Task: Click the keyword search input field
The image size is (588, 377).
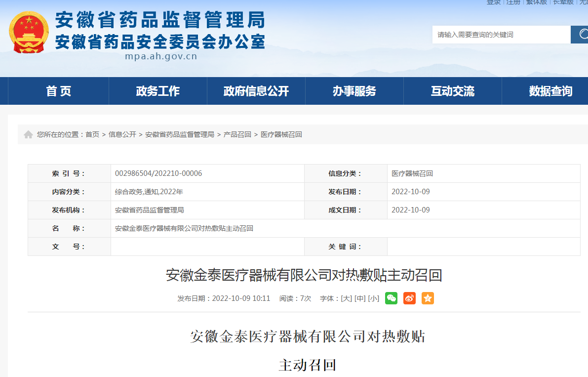Action: [x=502, y=35]
